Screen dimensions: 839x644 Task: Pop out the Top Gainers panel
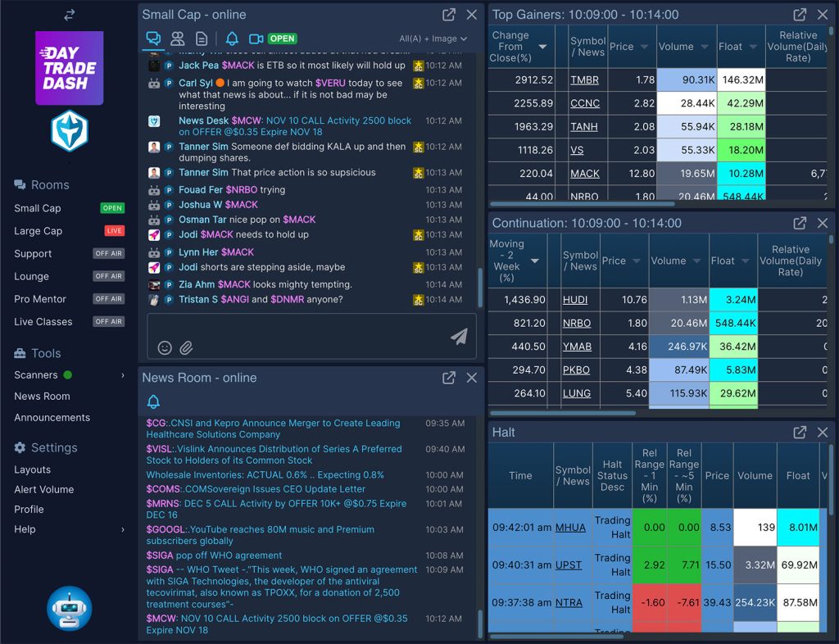click(800, 15)
